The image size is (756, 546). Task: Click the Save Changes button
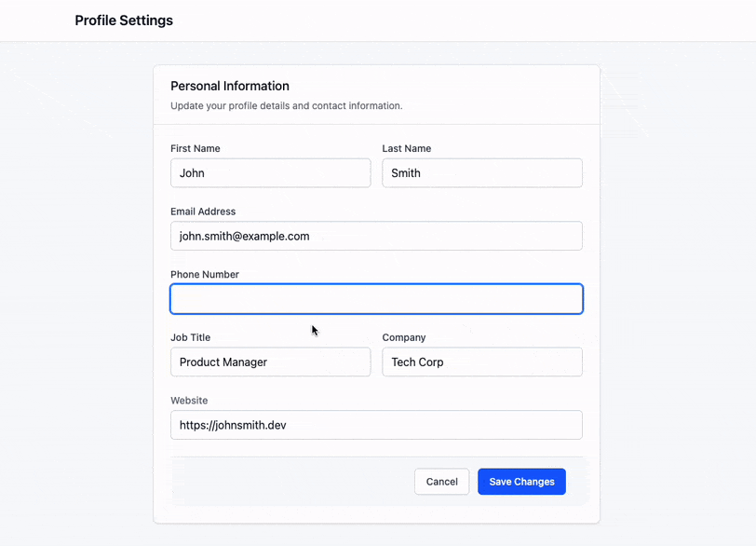tap(521, 482)
